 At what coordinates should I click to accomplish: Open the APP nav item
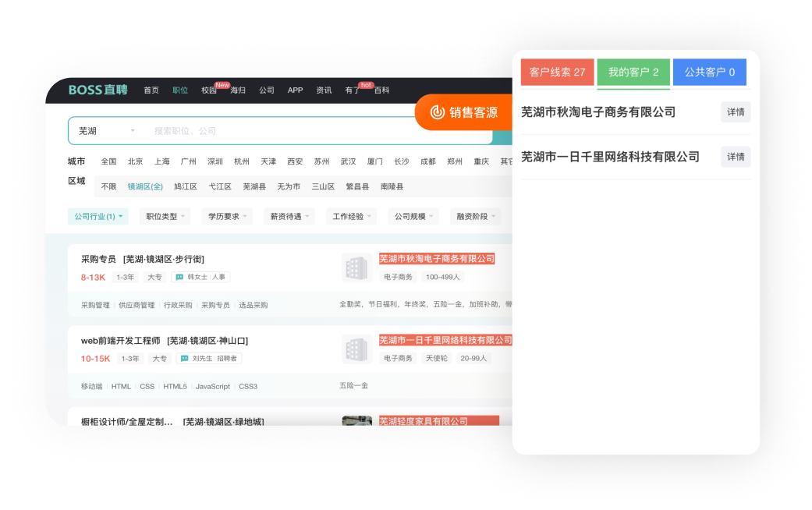point(295,90)
